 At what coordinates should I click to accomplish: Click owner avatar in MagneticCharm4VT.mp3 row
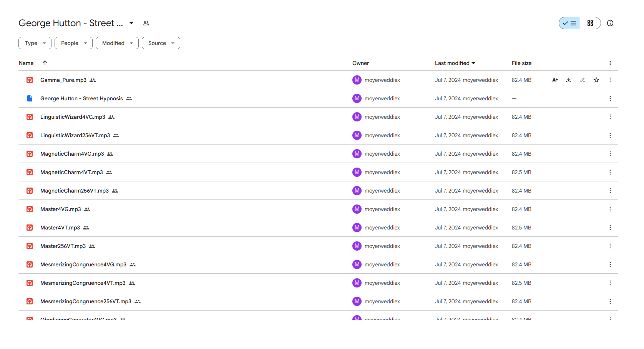pyautogui.click(x=357, y=172)
